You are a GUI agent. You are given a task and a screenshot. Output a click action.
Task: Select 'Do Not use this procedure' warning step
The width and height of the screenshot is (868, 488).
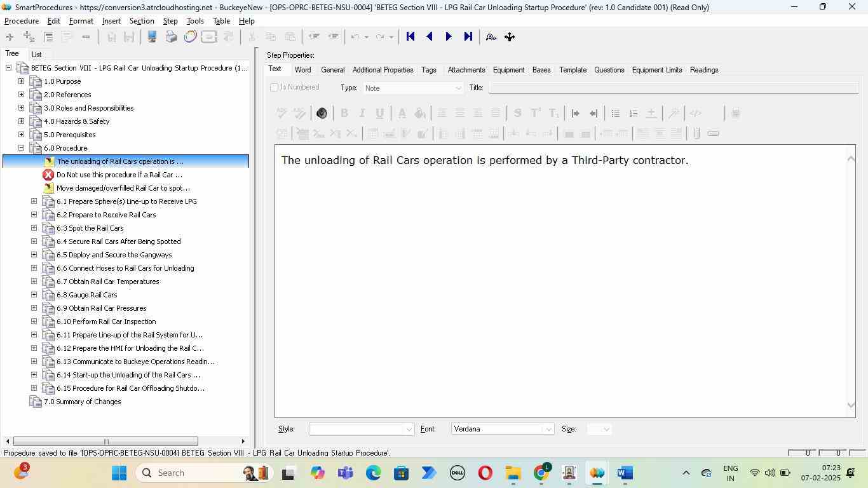click(x=119, y=175)
